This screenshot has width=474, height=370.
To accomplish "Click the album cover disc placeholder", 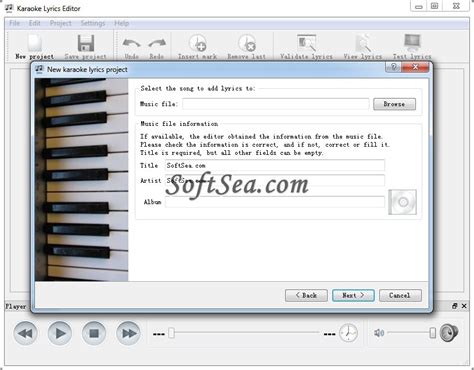I will tap(402, 202).
